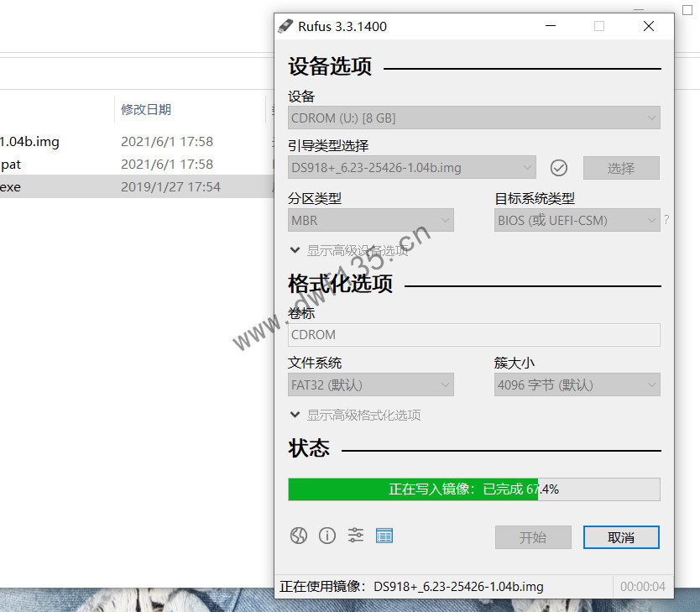Image resolution: width=700 pixels, height=612 pixels.
Task: Click the 卷标 volume label field
Action: click(x=474, y=335)
